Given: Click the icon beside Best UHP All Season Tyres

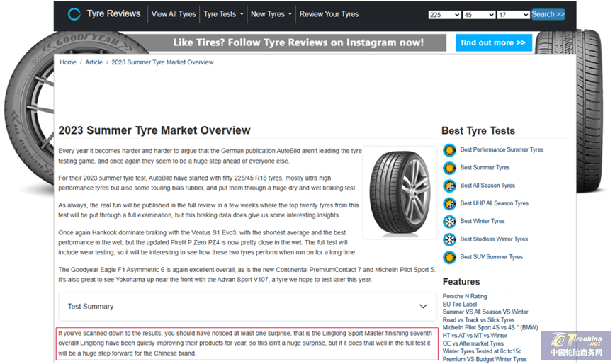Looking at the screenshot, I should (449, 203).
